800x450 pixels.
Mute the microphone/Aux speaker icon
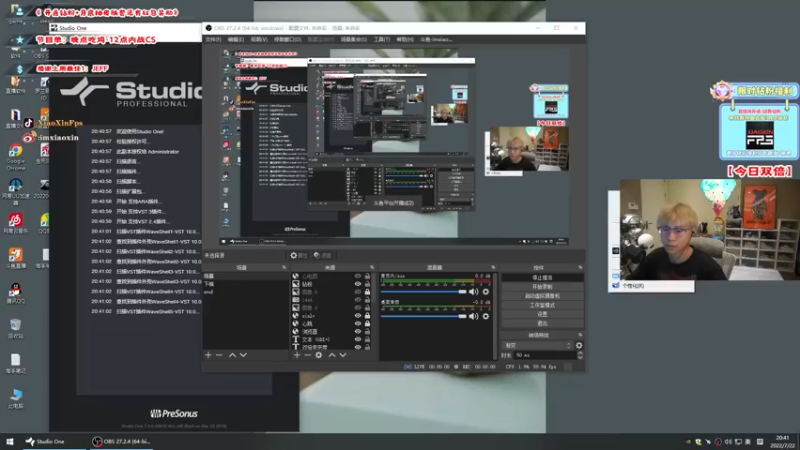[473, 292]
